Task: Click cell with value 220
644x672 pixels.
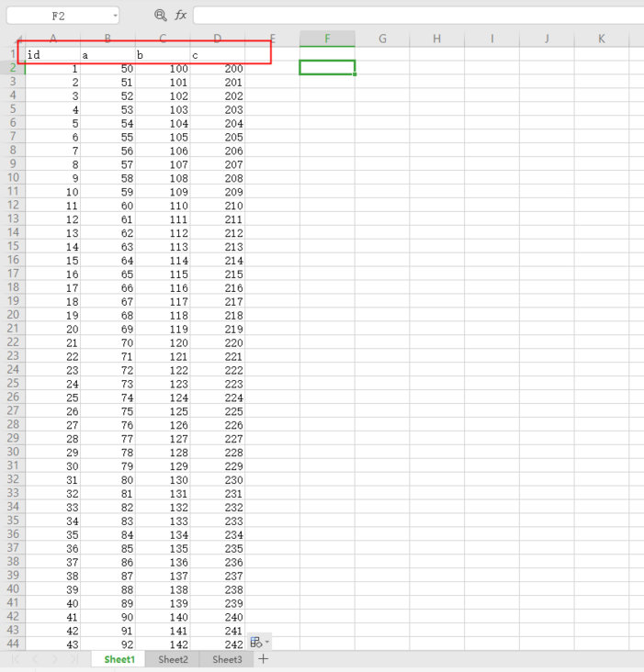Action: click(x=218, y=342)
